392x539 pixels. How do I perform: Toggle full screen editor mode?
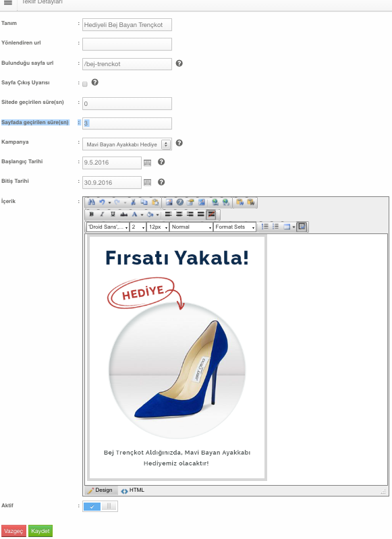coord(302,227)
